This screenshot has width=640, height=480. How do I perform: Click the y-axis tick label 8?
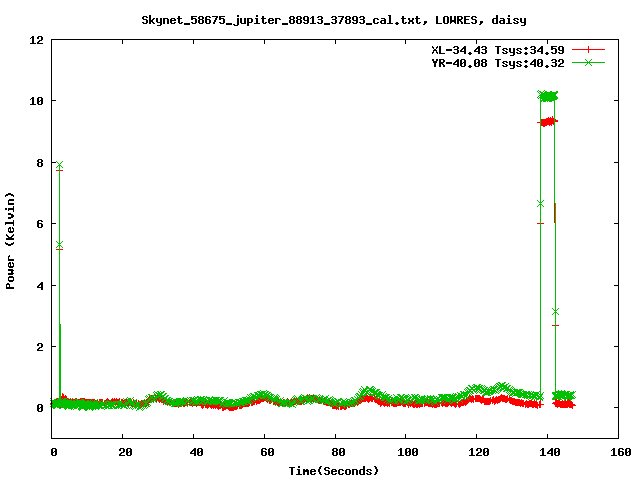click(x=40, y=163)
